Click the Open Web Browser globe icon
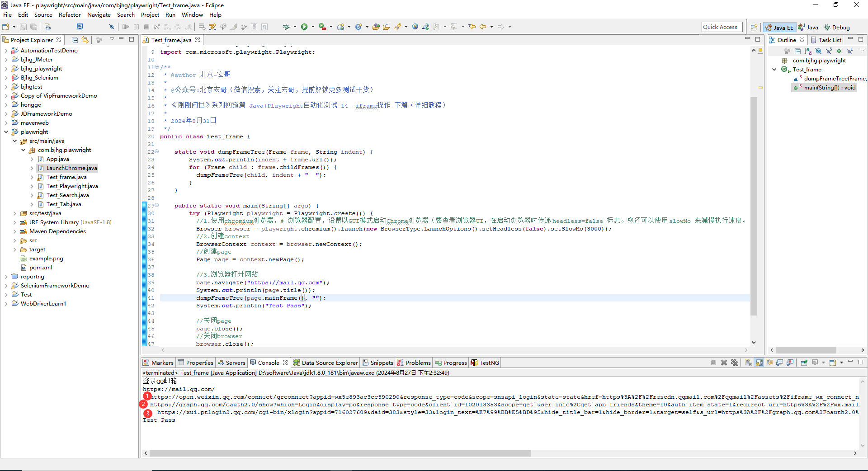The image size is (868, 471). tap(415, 27)
